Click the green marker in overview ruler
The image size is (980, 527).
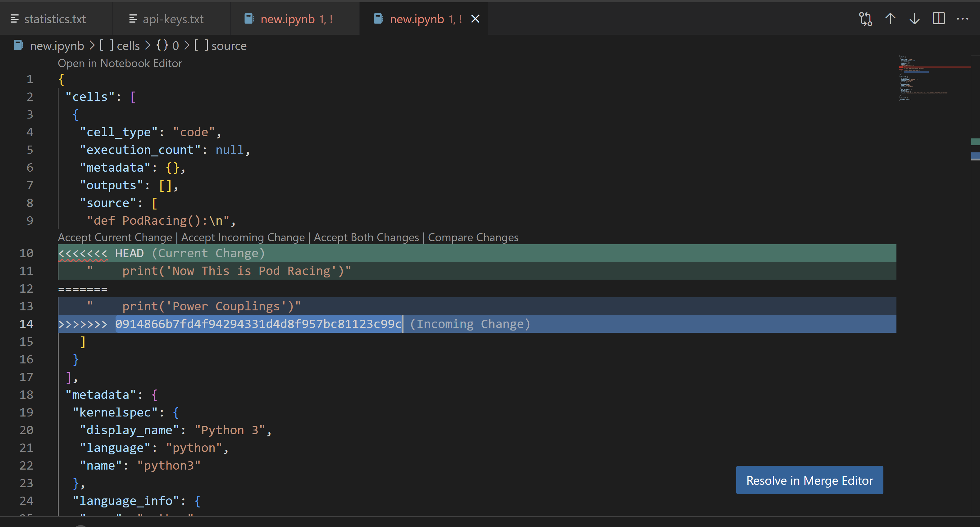pos(975,142)
